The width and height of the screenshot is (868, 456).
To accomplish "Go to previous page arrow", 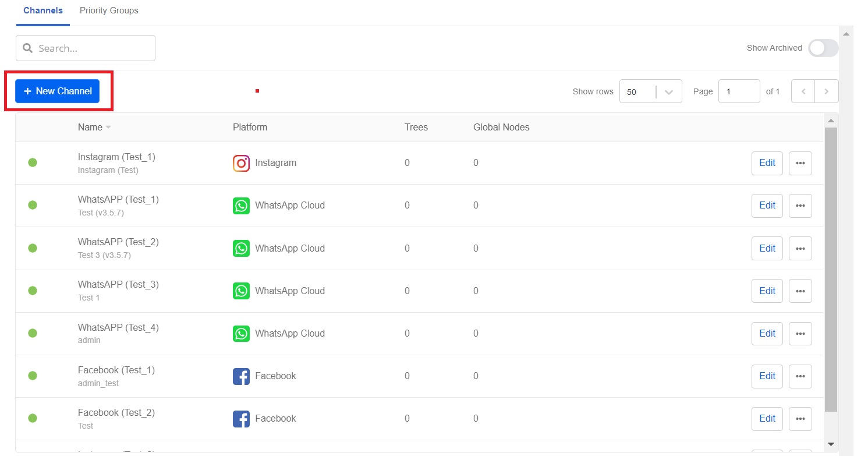I will click(x=803, y=91).
